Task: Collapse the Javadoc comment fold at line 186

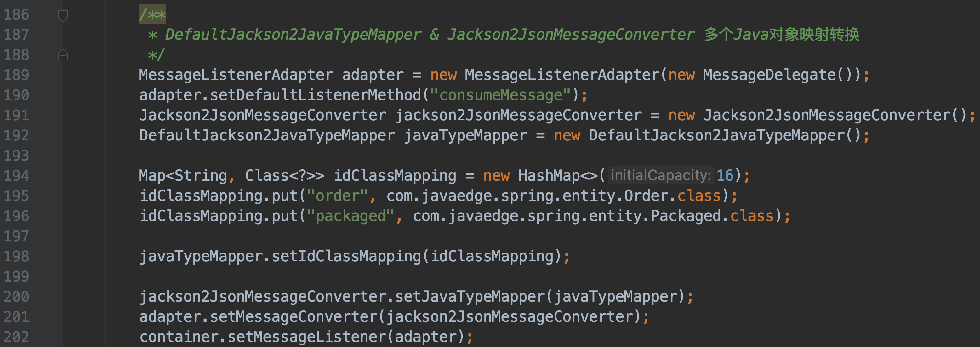Action: coord(63,16)
